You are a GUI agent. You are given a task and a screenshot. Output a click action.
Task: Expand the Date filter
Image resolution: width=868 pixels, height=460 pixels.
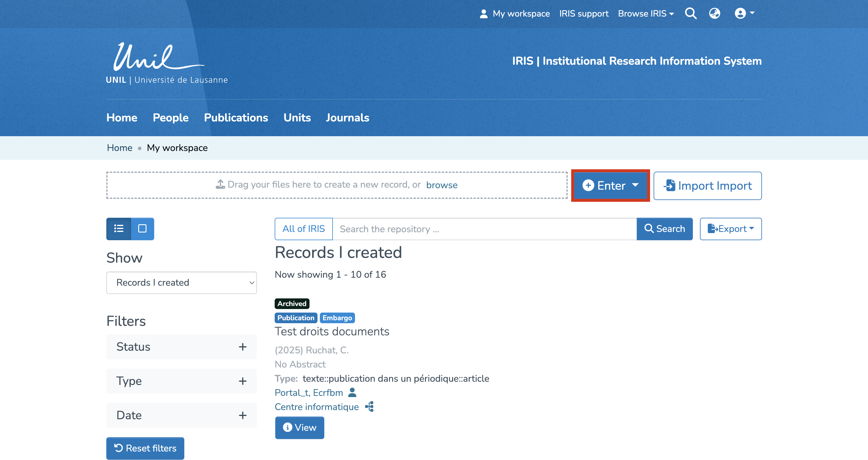[x=181, y=415]
